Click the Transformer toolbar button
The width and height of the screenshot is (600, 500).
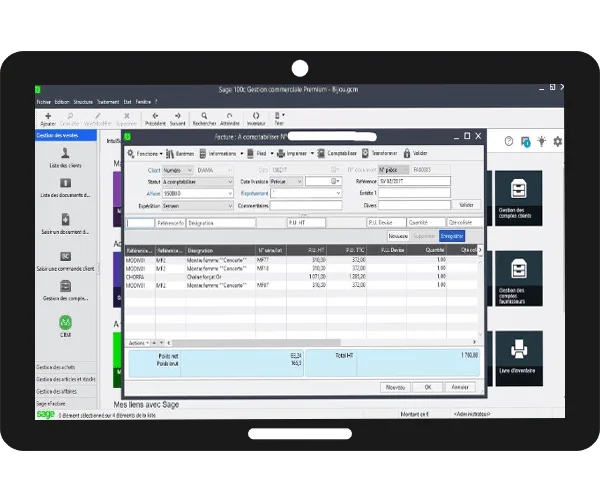click(x=380, y=153)
